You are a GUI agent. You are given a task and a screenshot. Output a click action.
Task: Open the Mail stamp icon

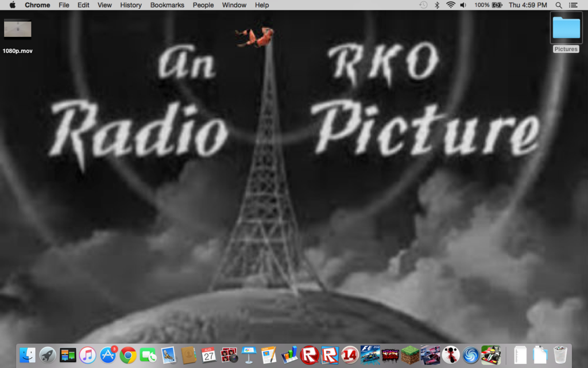click(168, 355)
